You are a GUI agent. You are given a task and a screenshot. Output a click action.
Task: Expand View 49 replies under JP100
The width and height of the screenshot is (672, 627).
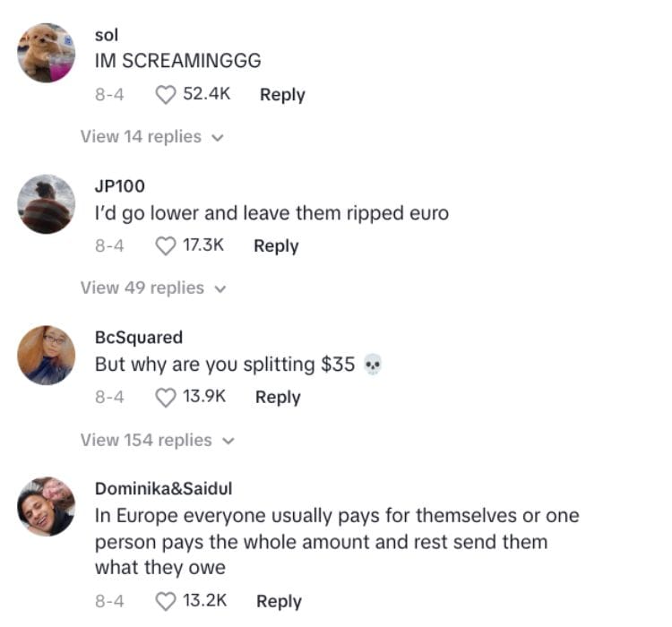click(153, 288)
